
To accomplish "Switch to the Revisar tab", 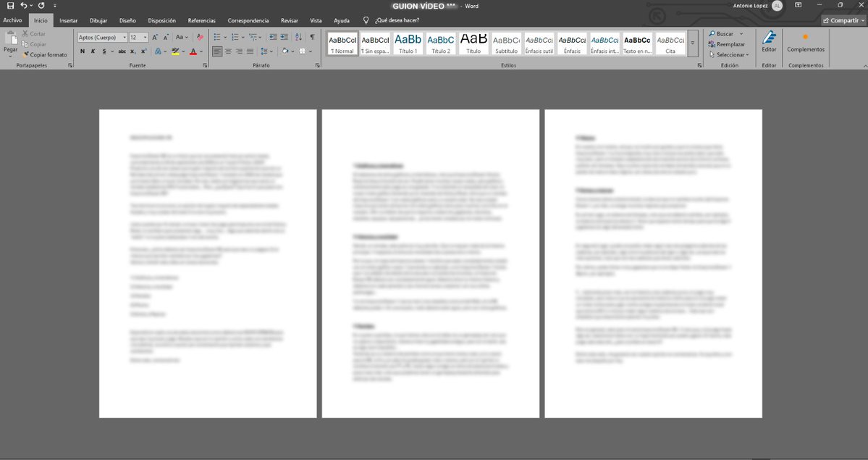I will click(x=289, y=20).
